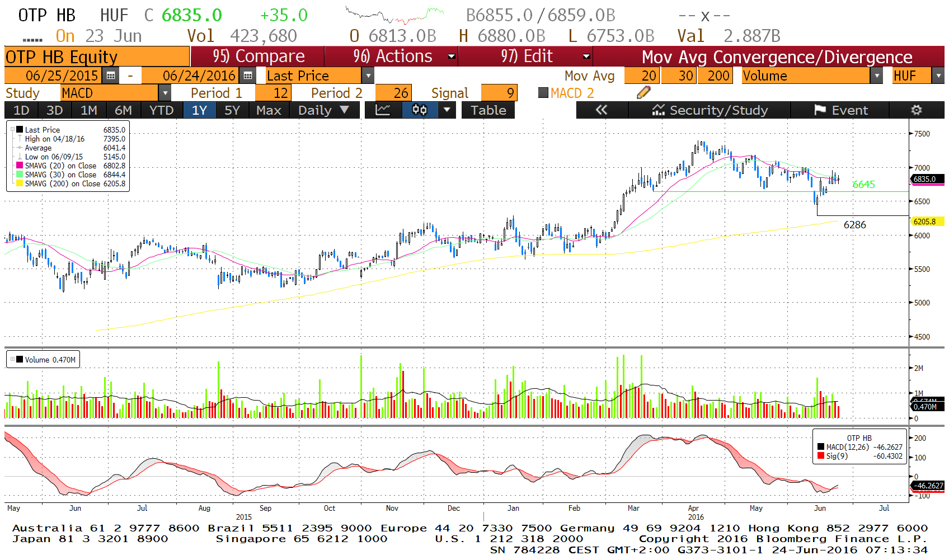Click the 6645 support level annotation

pyautogui.click(x=863, y=185)
